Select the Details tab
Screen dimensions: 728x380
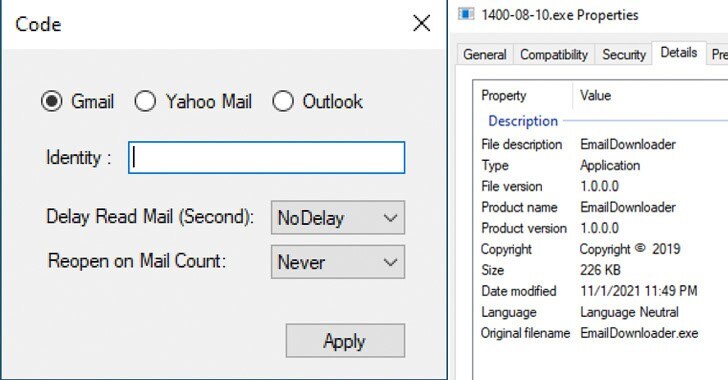point(679,52)
